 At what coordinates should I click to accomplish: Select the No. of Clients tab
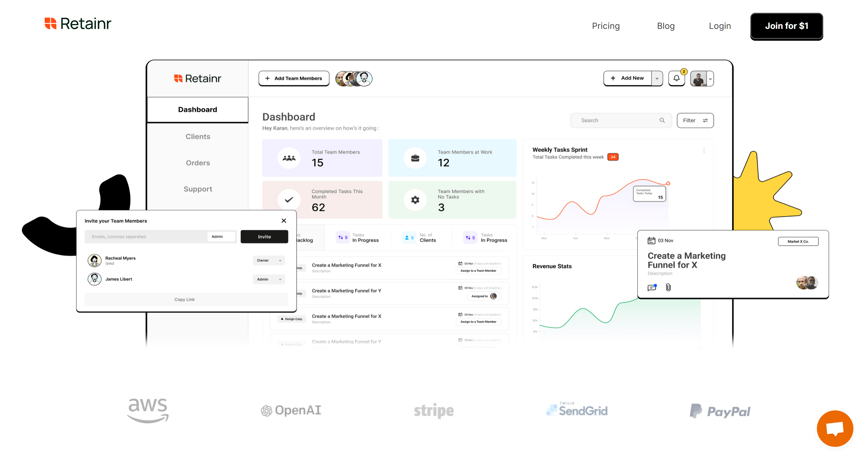419,237
